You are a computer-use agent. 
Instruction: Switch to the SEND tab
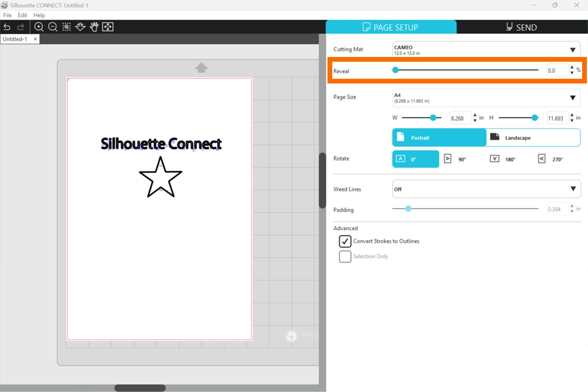pyautogui.click(x=522, y=27)
